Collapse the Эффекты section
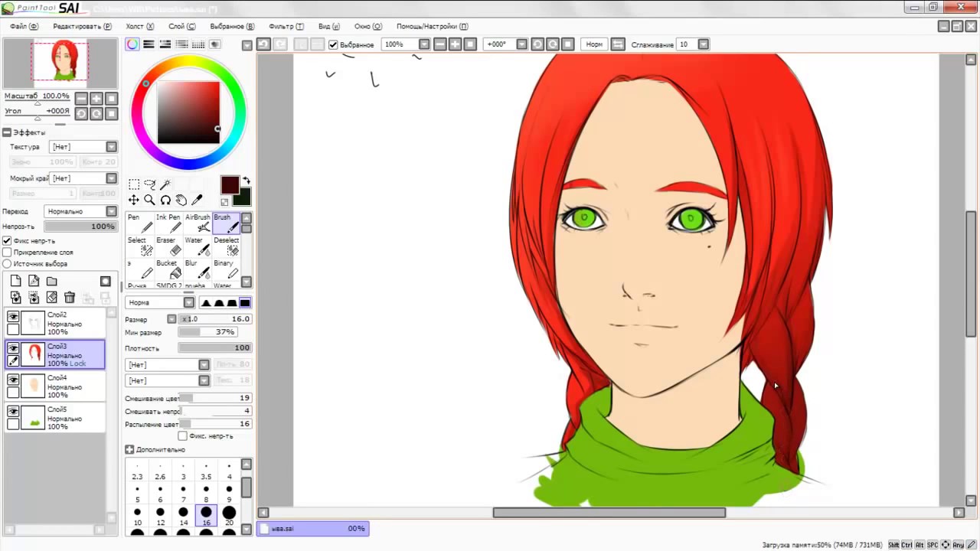The height and width of the screenshot is (551, 980). tap(7, 132)
